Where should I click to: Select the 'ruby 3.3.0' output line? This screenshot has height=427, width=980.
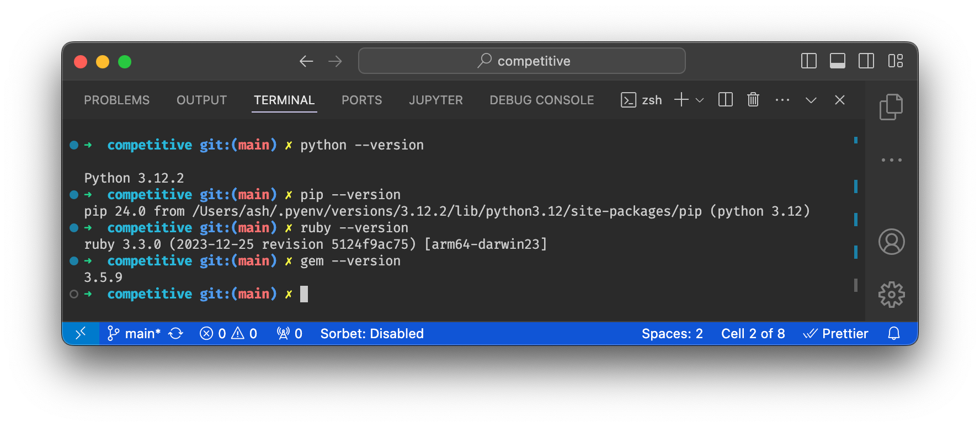coord(316,244)
